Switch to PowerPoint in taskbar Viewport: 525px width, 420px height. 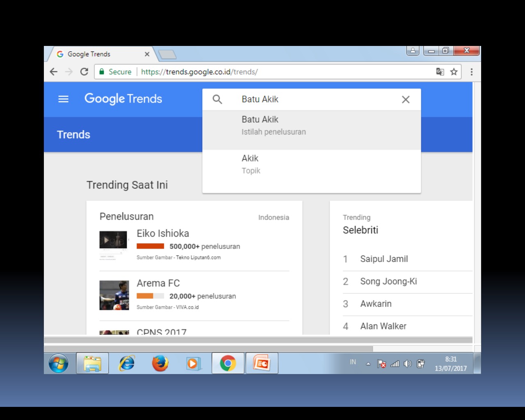[x=262, y=363]
